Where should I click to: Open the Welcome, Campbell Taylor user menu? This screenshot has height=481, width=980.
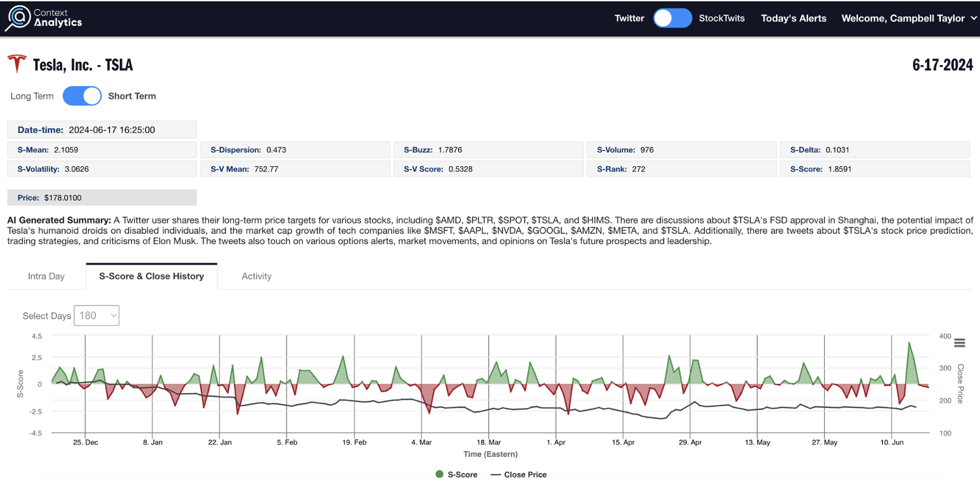coord(902,18)
